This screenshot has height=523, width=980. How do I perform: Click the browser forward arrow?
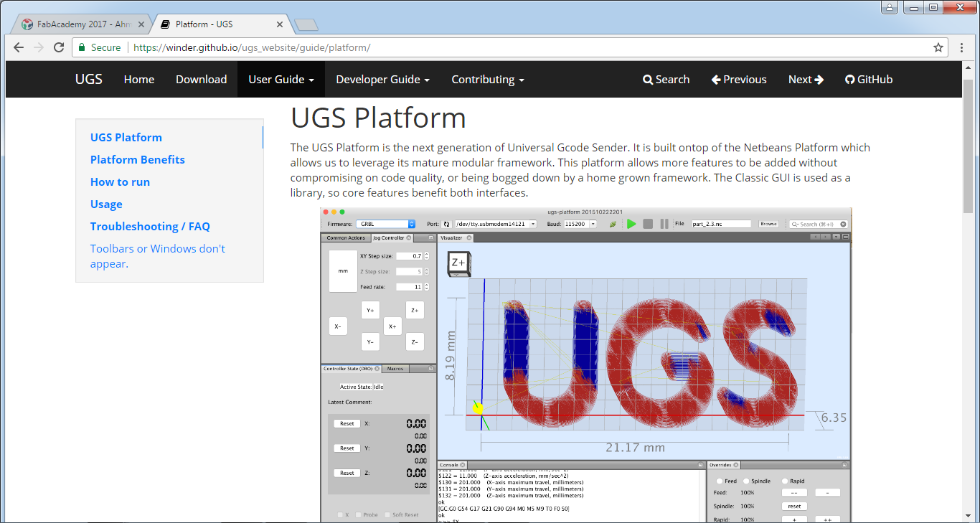(39, 47)
